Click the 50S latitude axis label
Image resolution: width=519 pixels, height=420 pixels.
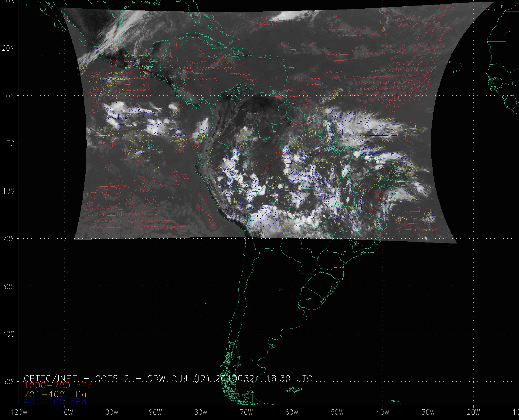8,382
